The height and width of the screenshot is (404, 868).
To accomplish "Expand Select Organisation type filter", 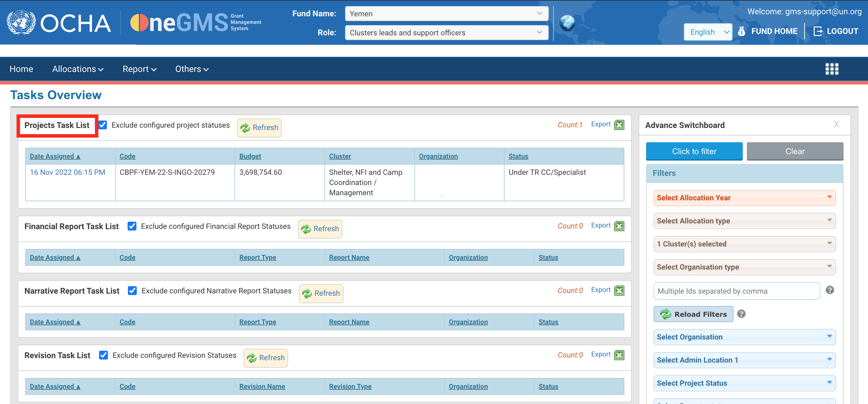I will click(744, 267).
